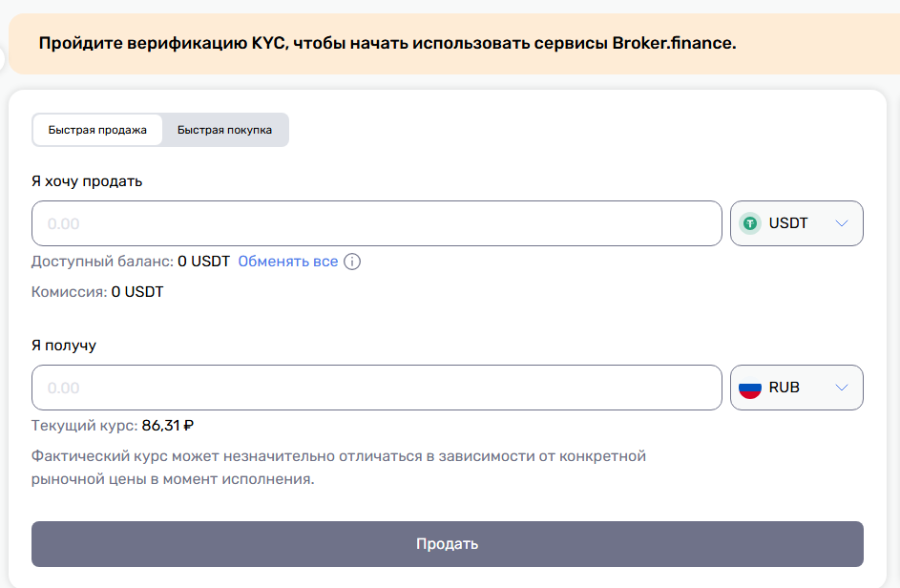
Task: Click the Доступный баланс 0 USDT value
Action: (203, 262)
